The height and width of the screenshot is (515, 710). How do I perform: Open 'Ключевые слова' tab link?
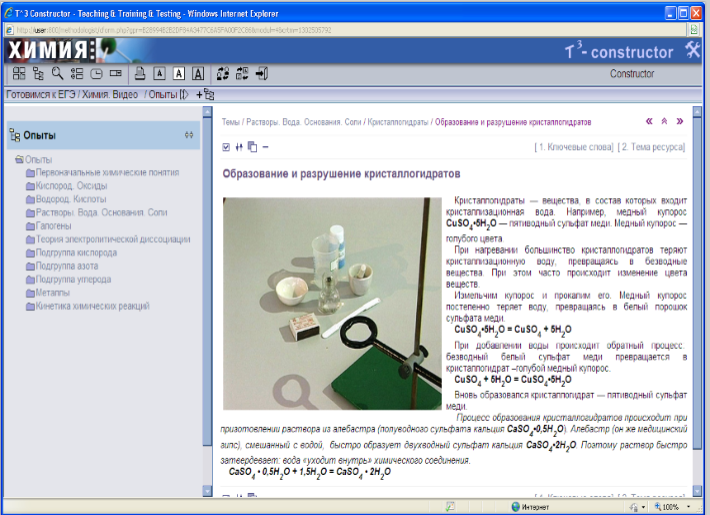(574, 148)
